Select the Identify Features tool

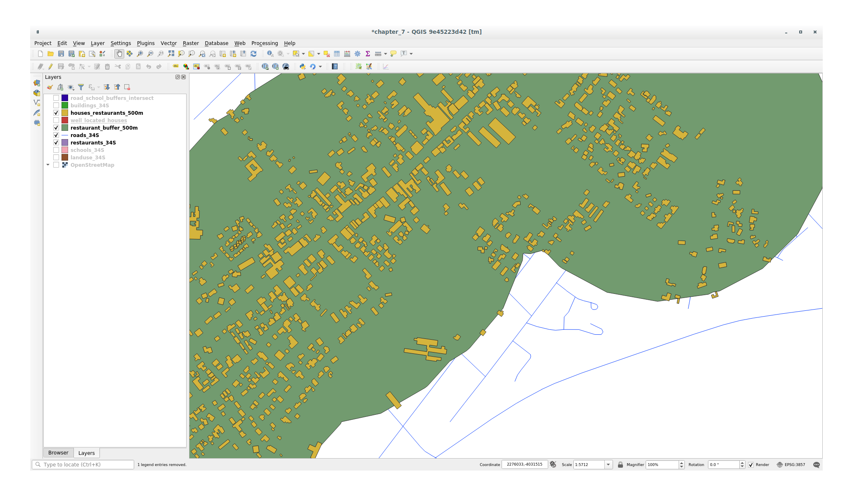tap(270, 54)
